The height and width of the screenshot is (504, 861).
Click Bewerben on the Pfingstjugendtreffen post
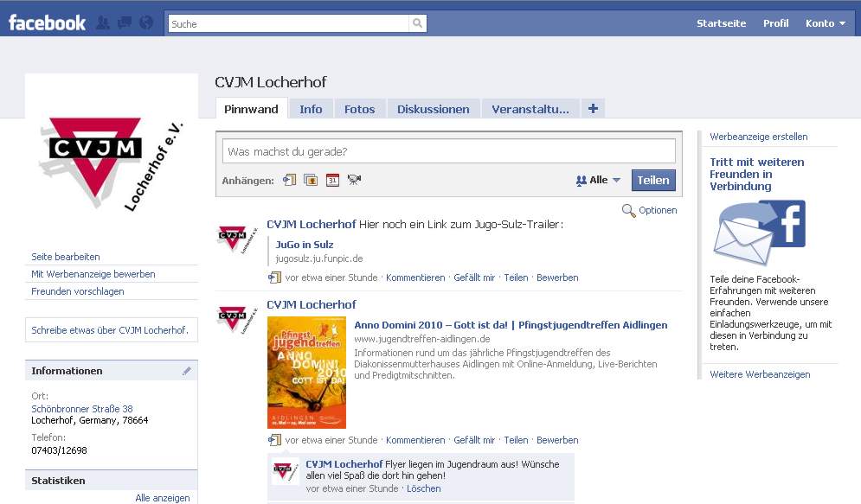(x=557, y=440)
